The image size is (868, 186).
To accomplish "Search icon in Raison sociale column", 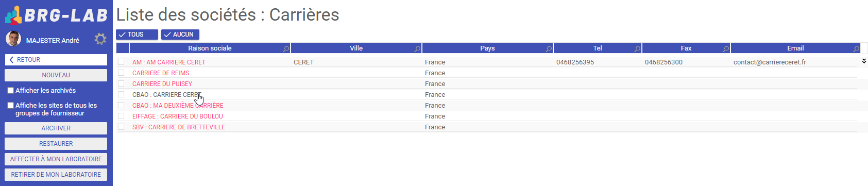I will [286, 48].
